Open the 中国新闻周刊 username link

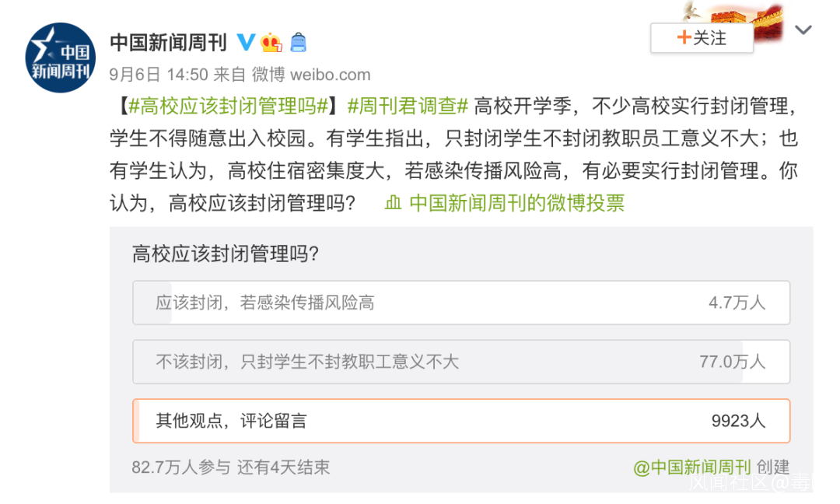pyautogui.click(x=168, y=42)
